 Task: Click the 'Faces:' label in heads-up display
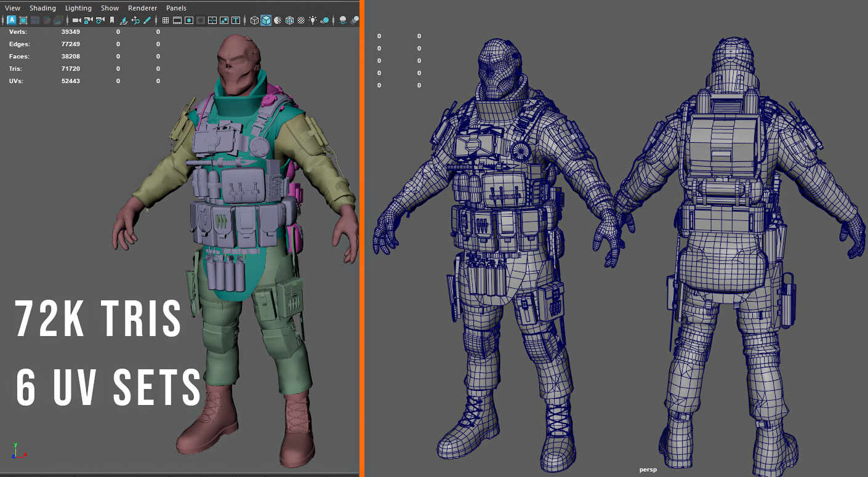[19, 56]
